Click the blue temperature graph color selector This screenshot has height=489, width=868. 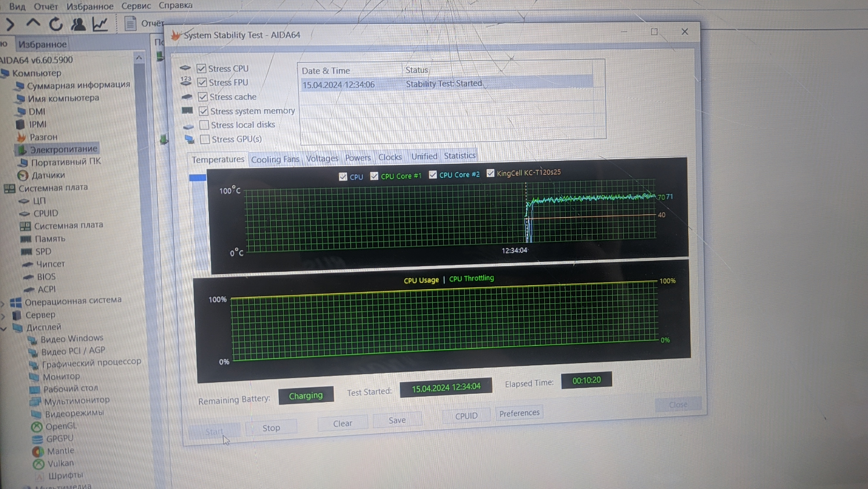[x=197, y=178]
